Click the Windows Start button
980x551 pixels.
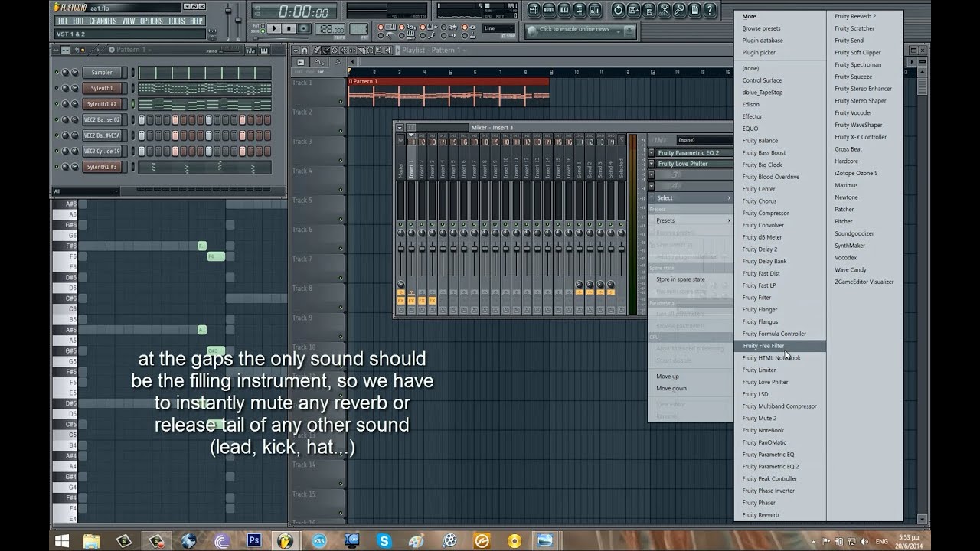point(61,540)
